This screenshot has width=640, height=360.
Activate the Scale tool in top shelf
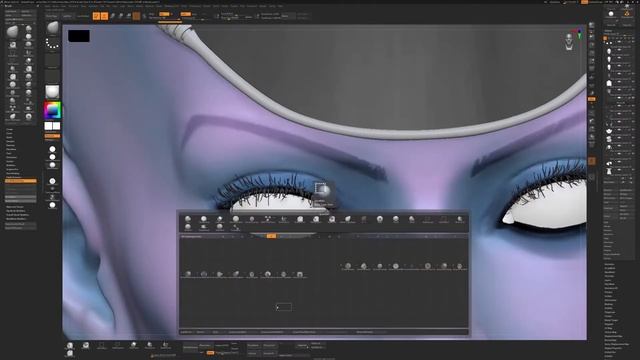point(121,16)
